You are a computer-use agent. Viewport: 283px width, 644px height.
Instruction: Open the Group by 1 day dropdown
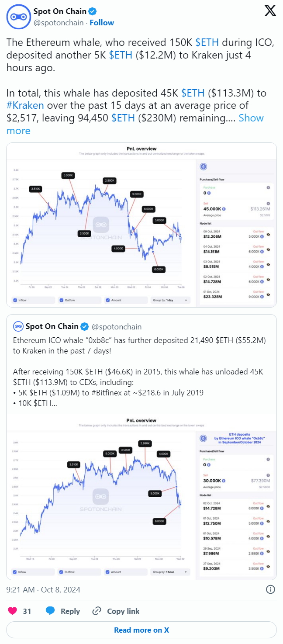tap(170, 300)
